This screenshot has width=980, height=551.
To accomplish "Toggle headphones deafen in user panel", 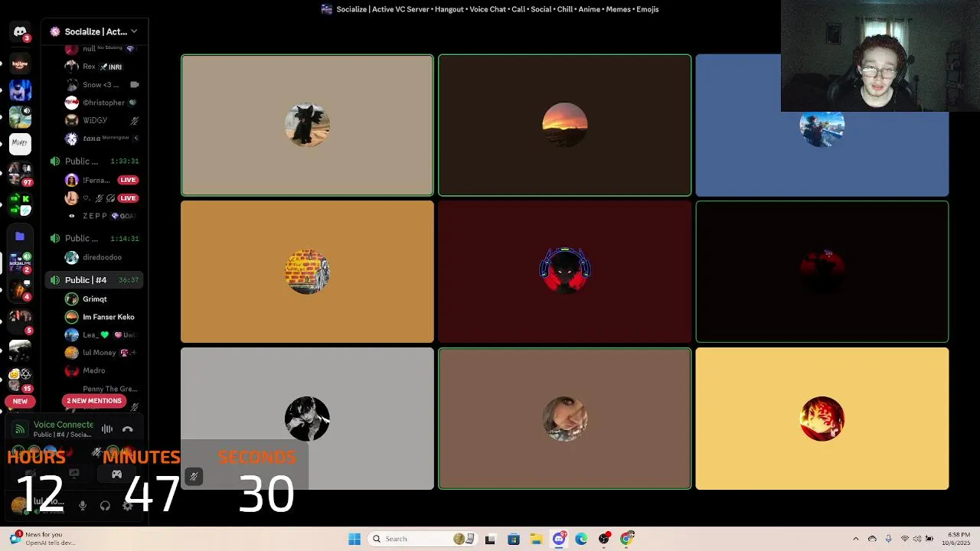I will pos(105,506).
